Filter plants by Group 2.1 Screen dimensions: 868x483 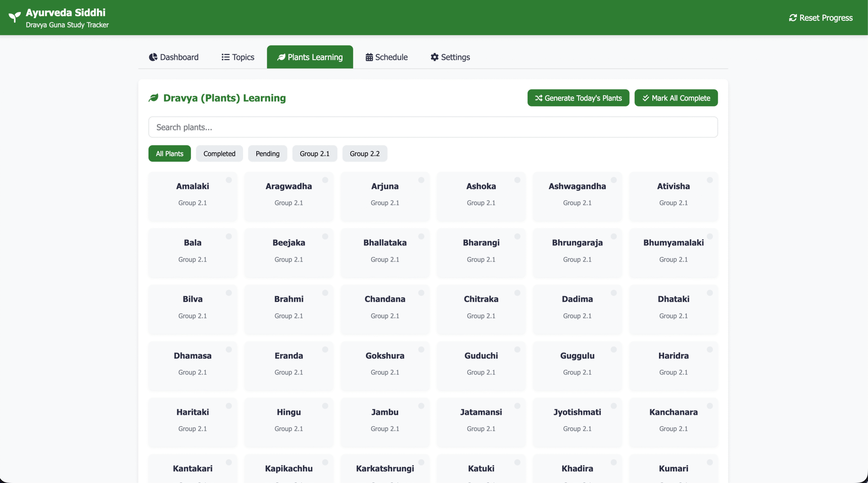(x=314, y=153)
